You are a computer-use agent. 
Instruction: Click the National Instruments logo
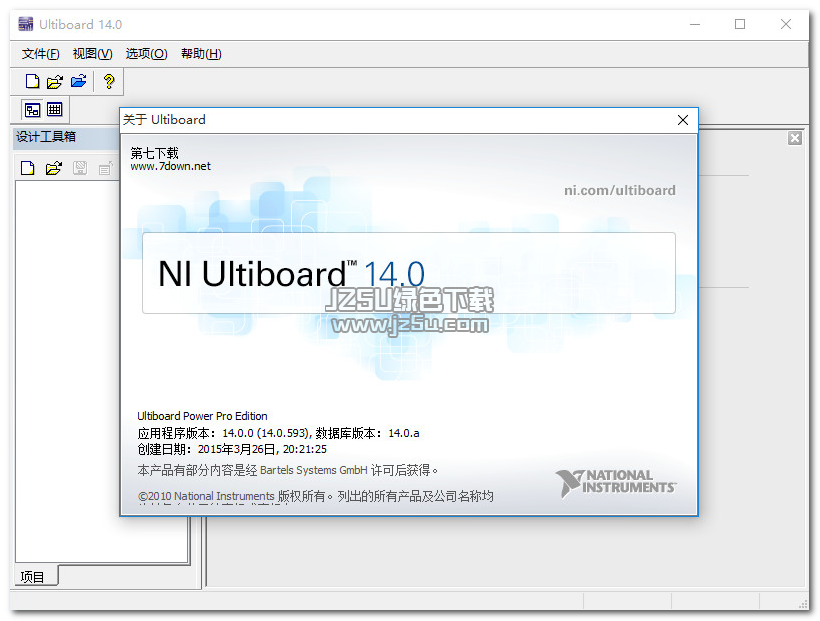616,483
